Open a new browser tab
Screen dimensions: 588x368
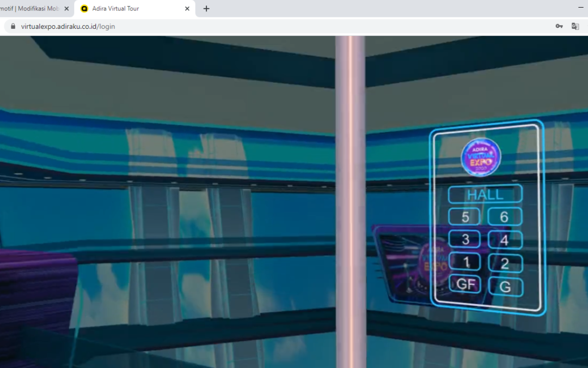pyautogui.click(x=206, y=9)
